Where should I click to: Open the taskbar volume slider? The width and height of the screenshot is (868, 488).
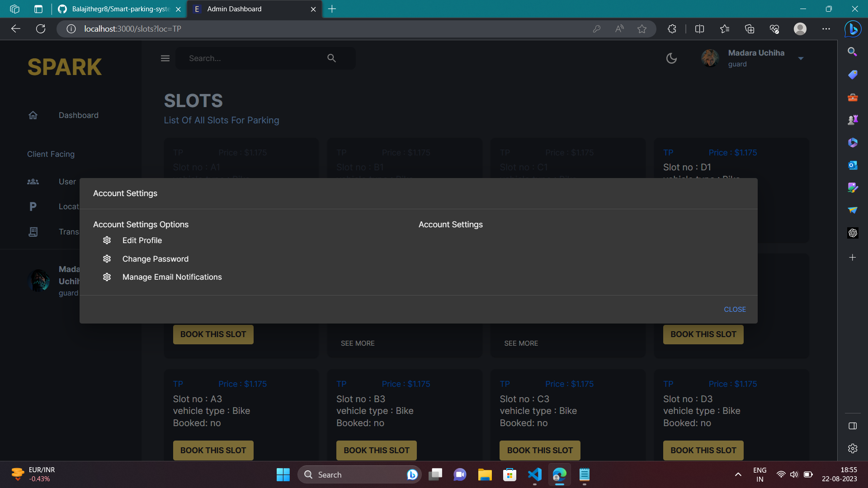click(795, 474)
